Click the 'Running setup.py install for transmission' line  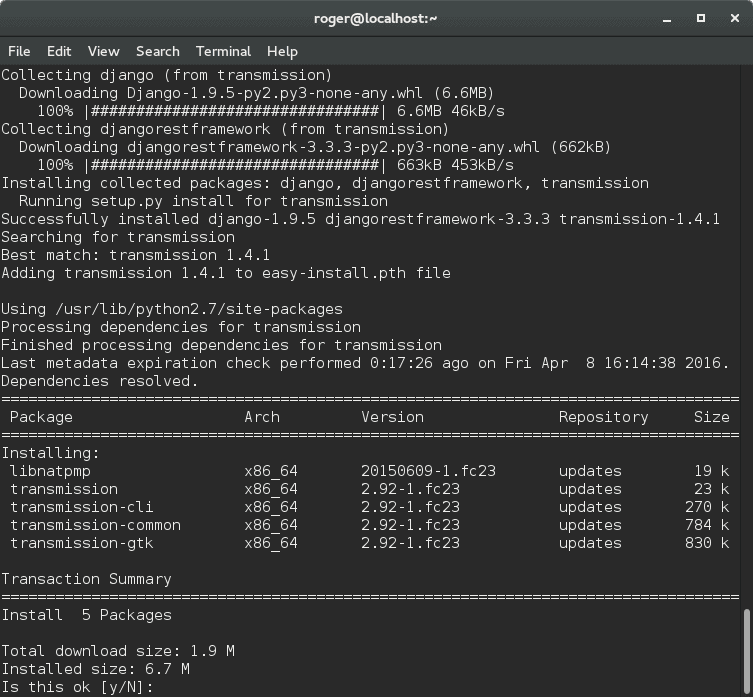[203, 201]
